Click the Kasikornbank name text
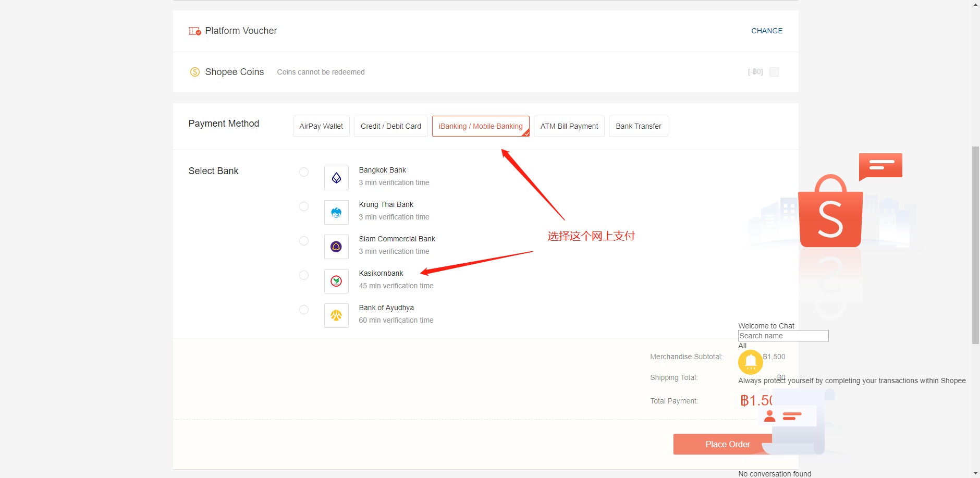This screenshot has height=478, width=980. pyautogui.click(x=381, y=273)
